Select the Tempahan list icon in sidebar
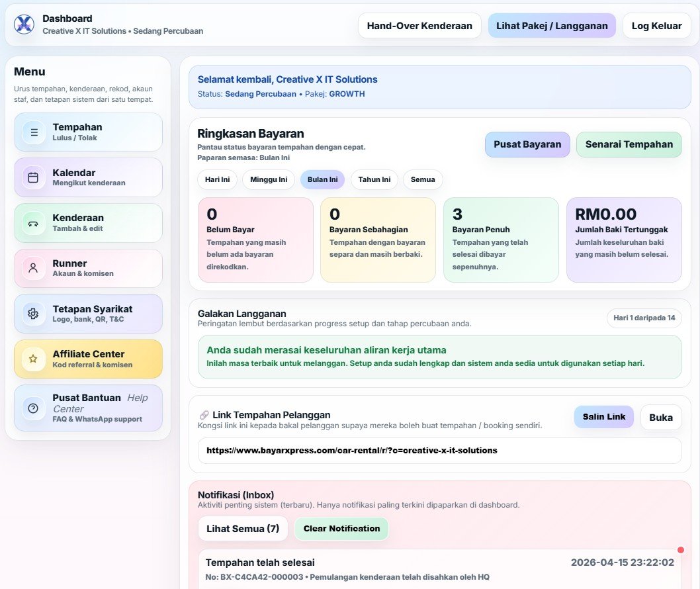 click(x=32, y=132)
